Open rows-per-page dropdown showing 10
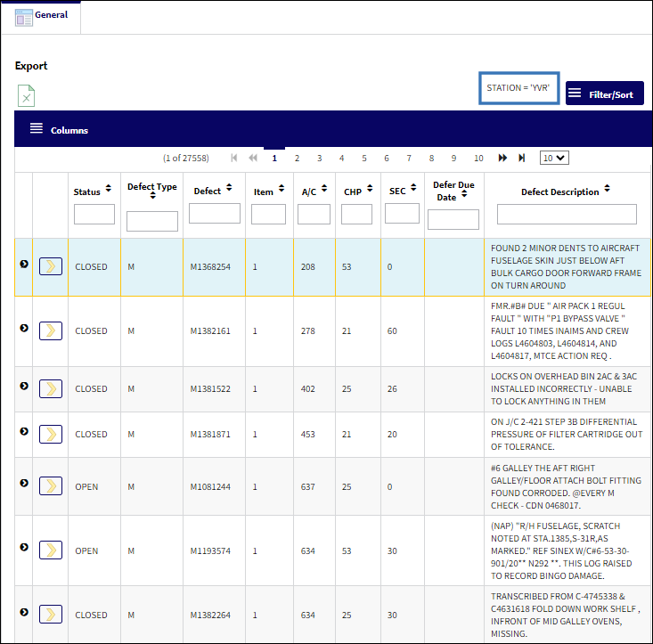The image size is (653, 644). [x=554, y=159]
